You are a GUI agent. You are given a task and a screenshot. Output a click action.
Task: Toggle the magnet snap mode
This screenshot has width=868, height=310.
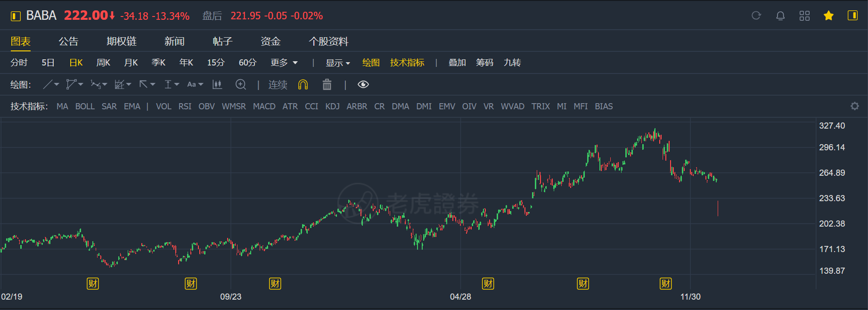tap(303, 84)
